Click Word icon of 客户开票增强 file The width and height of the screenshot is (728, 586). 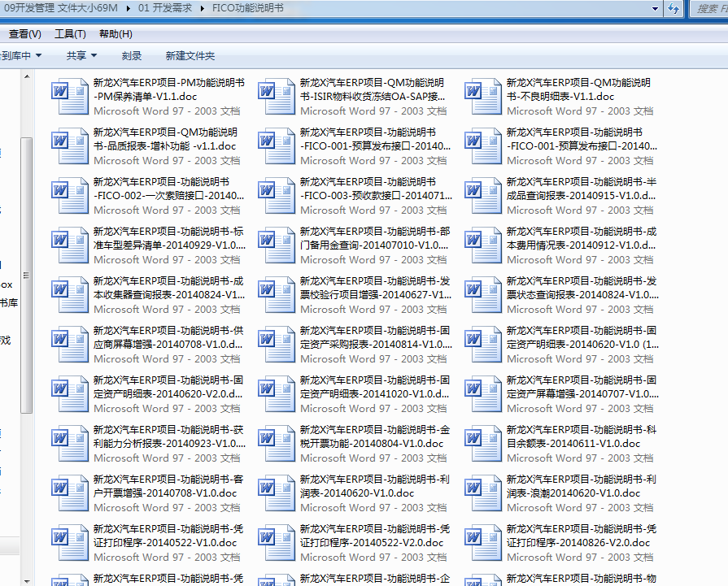(70, 493)
